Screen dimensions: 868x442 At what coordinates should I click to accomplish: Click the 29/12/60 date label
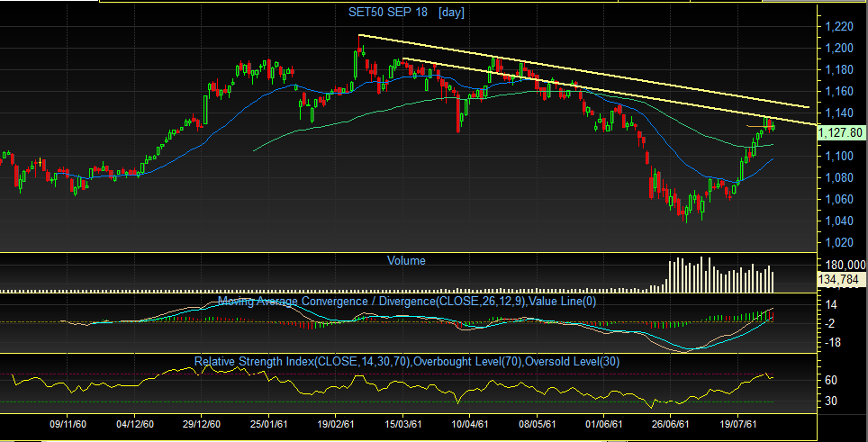point(201,424)
